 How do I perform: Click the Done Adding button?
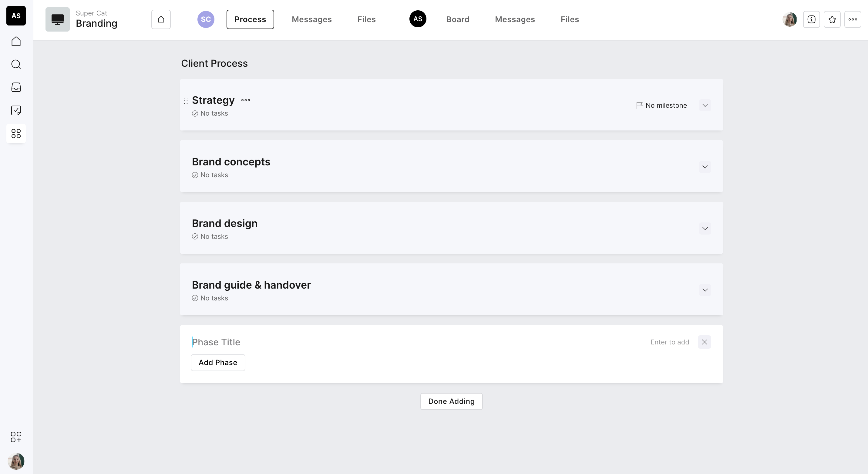coord(451,401)
